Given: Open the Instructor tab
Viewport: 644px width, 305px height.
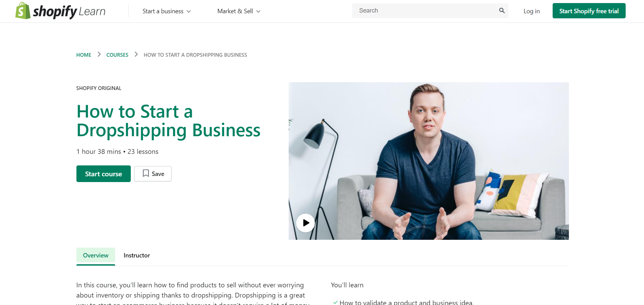Looking at the screenshot, I should click(137, 255).
